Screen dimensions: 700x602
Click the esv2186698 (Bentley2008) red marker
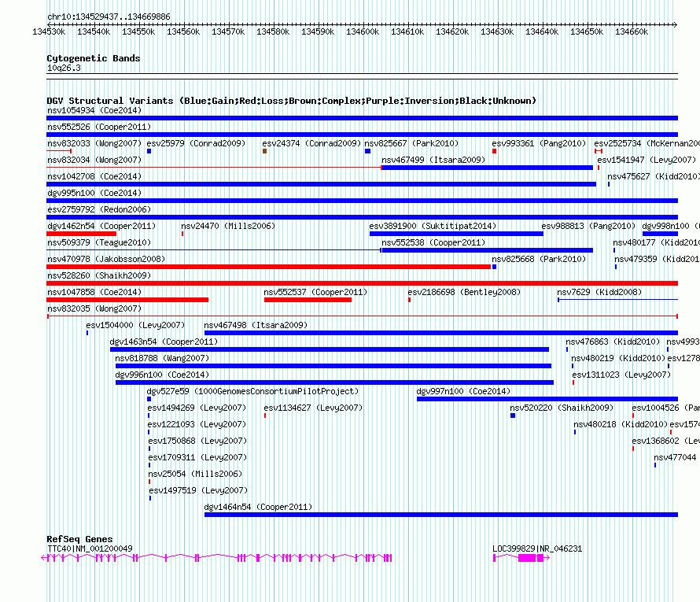(x=409, y=300)
